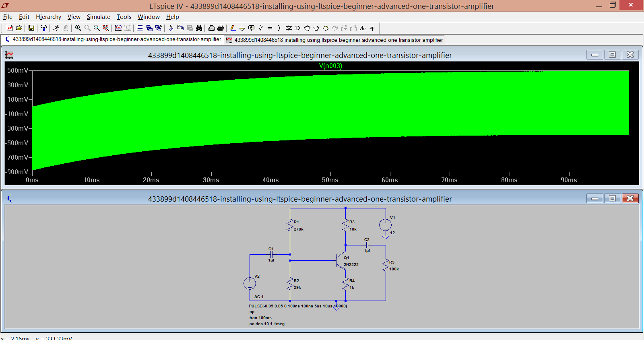This screenshot has height=340, width=644.
Task: Click capacitor C1 symbol in schematic
Action: pos(271,255)
